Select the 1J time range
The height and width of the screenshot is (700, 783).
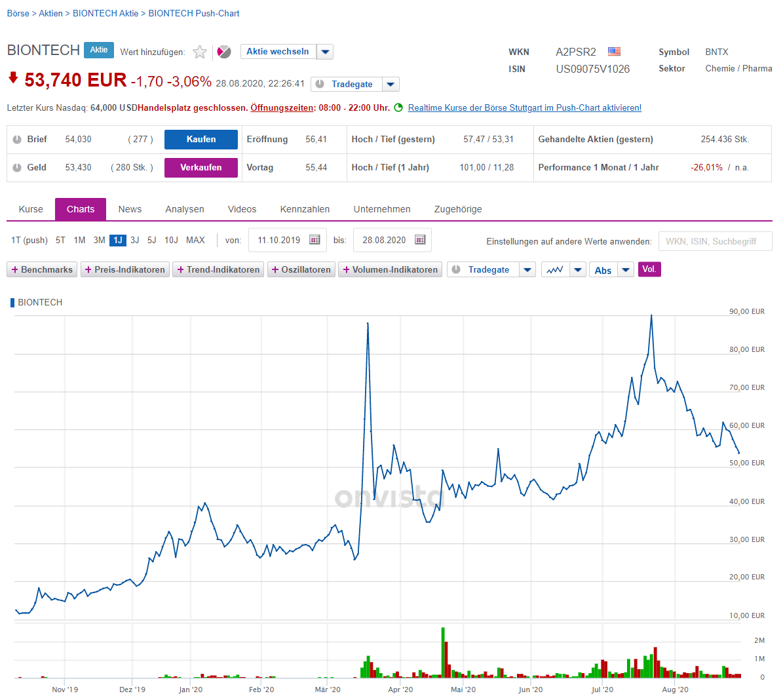tap(118, 241)
